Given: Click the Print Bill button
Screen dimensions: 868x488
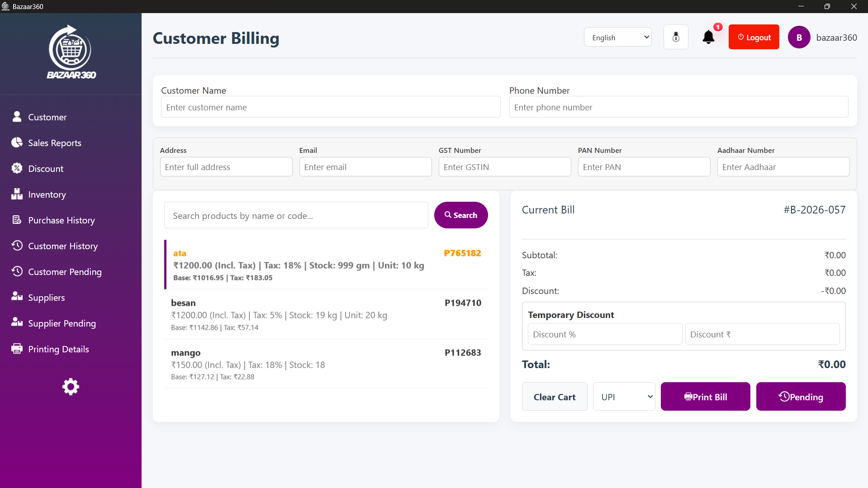Looking at the screenshot, I should point(705,397).
